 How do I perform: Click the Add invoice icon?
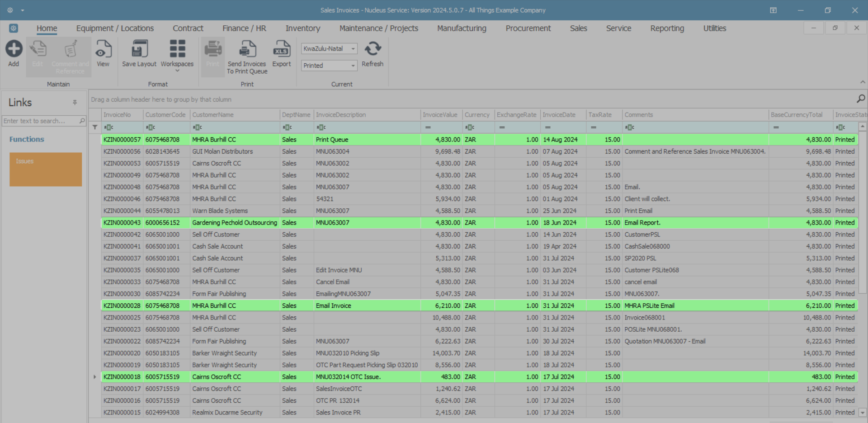14,49
